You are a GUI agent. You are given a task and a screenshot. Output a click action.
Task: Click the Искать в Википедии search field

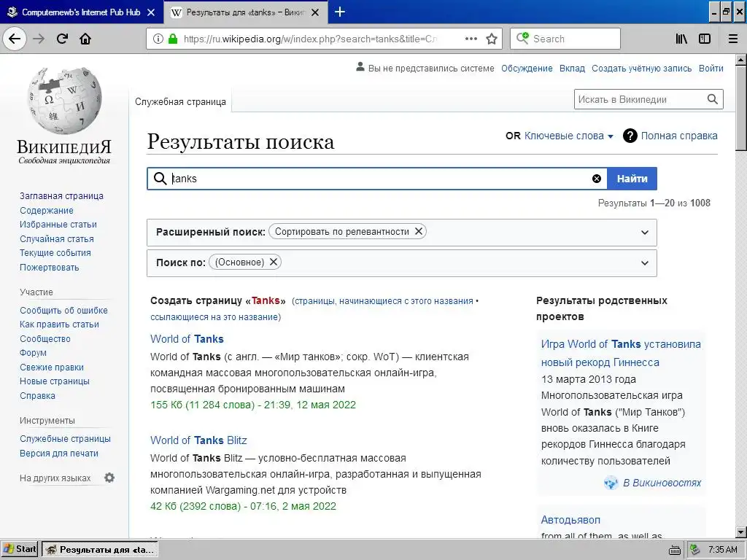tap(639, 99)
